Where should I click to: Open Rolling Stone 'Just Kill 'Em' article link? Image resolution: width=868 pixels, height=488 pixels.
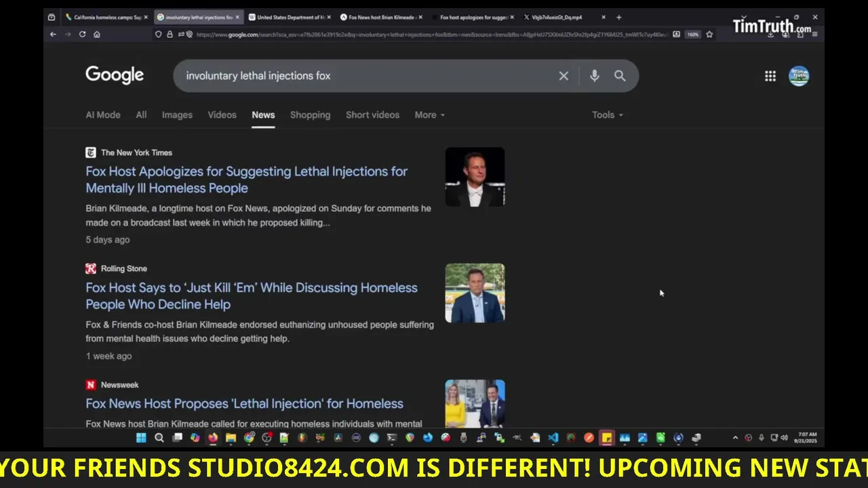(x=252, y=296)
